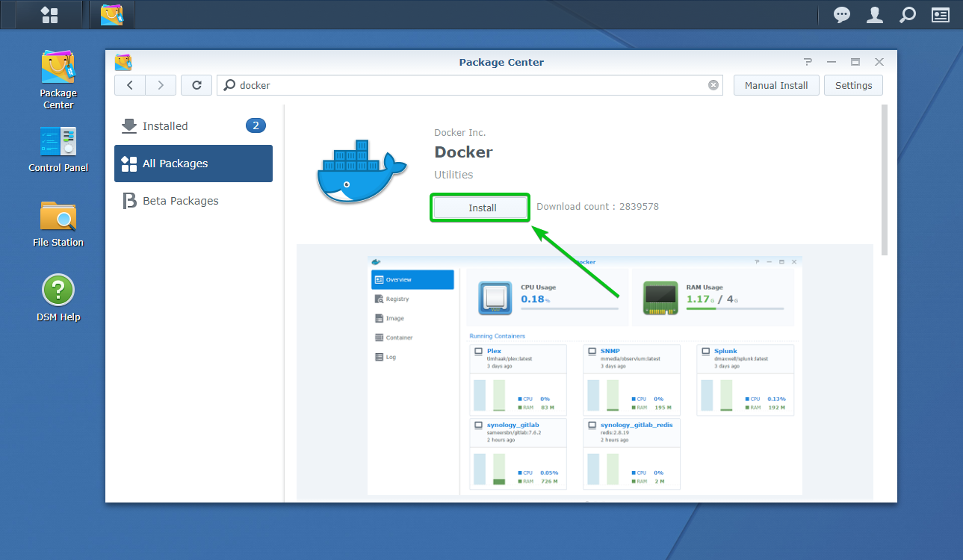
Task: Switch to Package Center in the taskbar
Action: coord(112,15)
